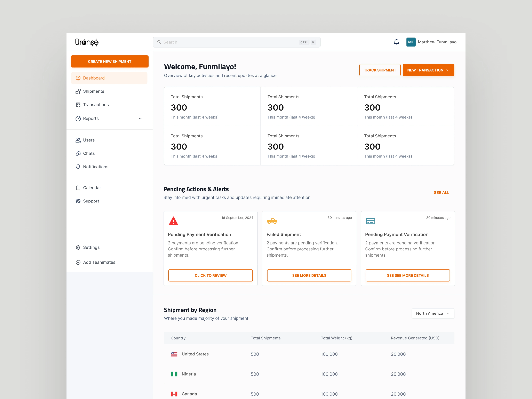The height and width of the screenshot is (399, 532).
Task: Click the Calendar icon in sidebar
Action: (78, 188)
